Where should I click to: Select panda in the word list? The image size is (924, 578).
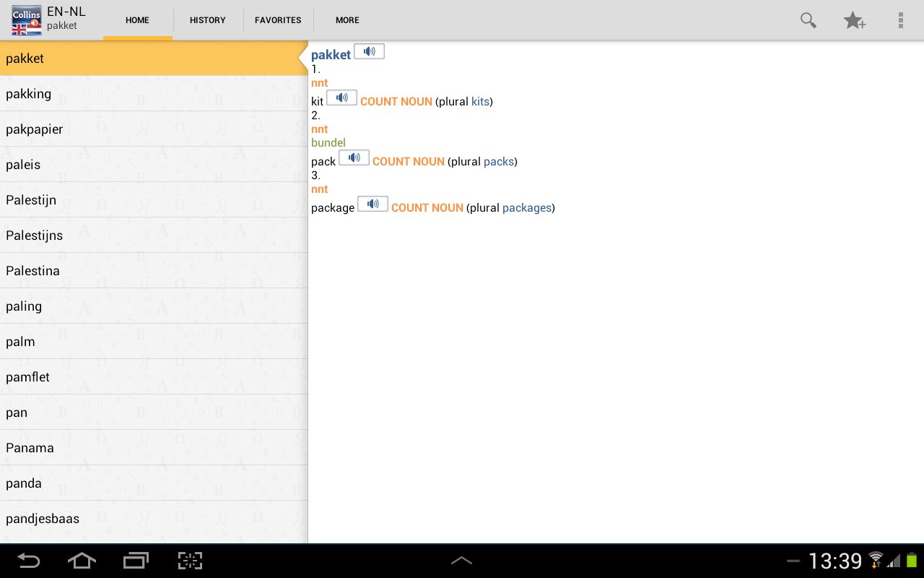[154, 483]
